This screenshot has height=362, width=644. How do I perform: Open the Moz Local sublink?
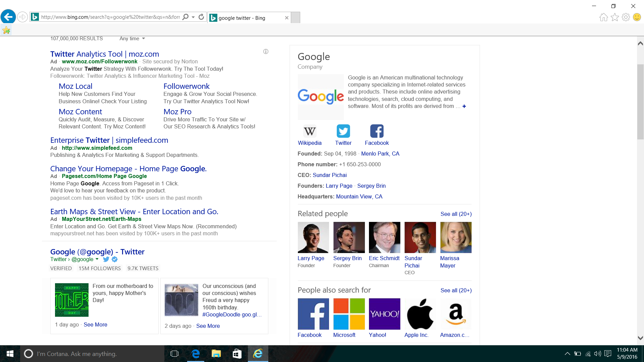point(75,86)
